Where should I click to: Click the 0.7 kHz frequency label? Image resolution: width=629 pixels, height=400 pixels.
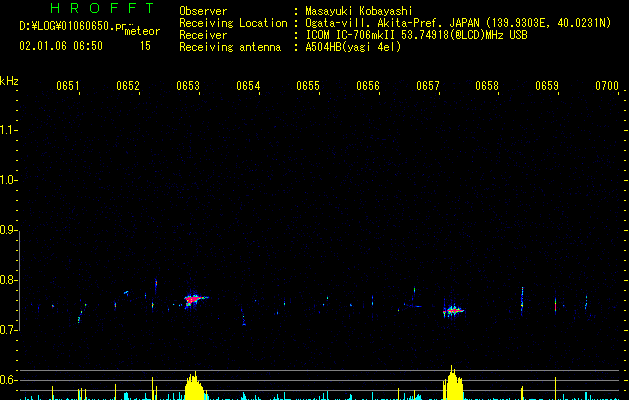(8, 330)
